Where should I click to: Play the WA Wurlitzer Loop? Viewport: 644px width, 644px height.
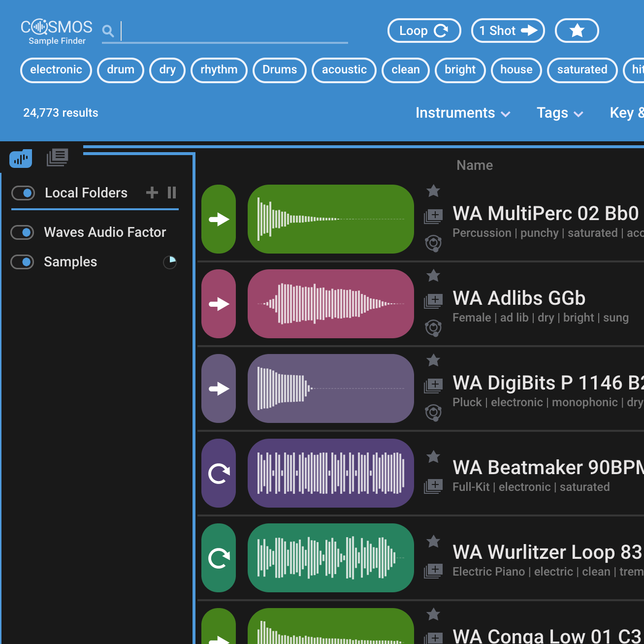[x=219, y=558]
